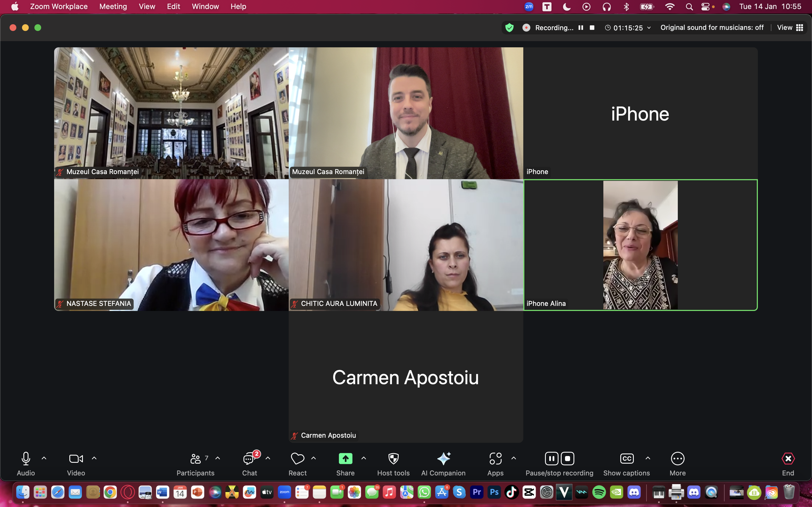Toggle the Video camera on/off
The image size is (812, 507).
[76, 459]
